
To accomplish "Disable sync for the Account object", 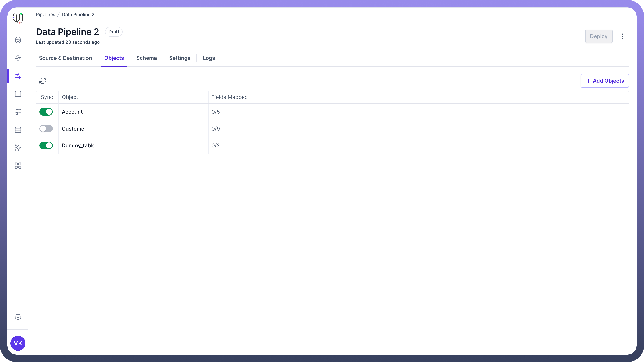I will click(46, 112).
